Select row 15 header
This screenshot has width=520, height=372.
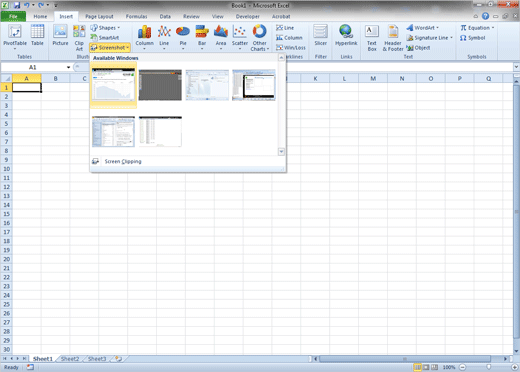click(x=6, y=214)
